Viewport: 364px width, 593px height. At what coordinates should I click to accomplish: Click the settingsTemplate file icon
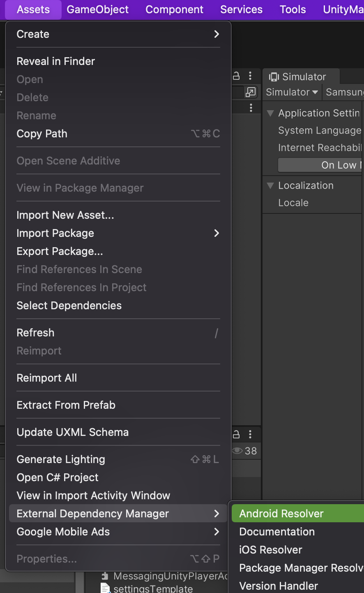pos(106,588)
